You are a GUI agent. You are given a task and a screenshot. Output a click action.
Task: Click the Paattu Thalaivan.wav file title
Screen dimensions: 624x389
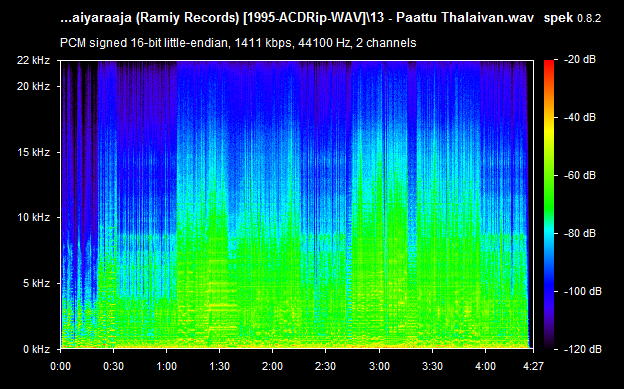tap(465, 18)
